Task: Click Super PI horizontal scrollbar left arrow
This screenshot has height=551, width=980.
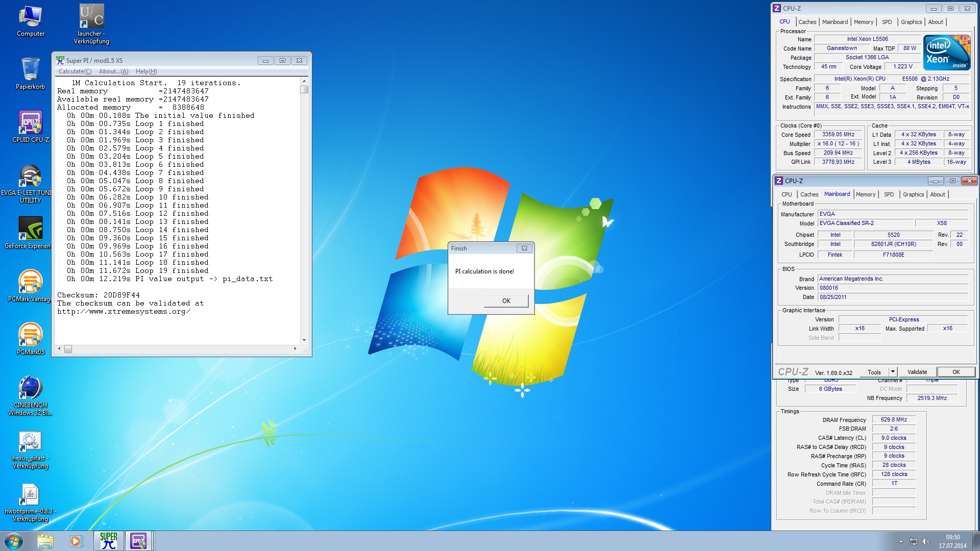Action: pyautogui.click(x=59, y=349)
